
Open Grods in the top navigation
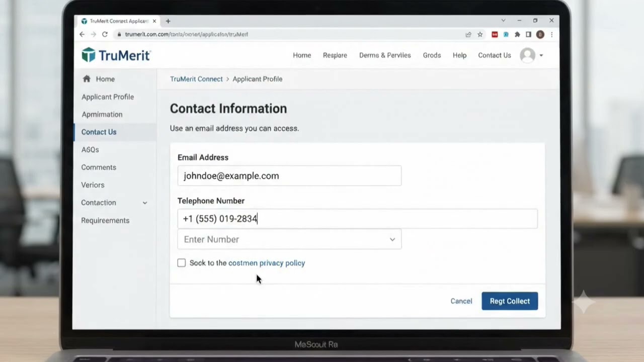[x=432, y=55]
